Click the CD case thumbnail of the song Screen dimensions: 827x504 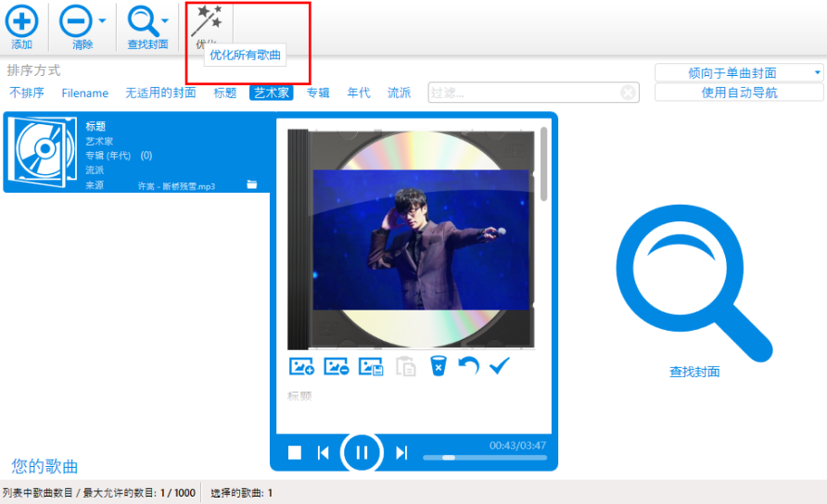coord(45,152)
